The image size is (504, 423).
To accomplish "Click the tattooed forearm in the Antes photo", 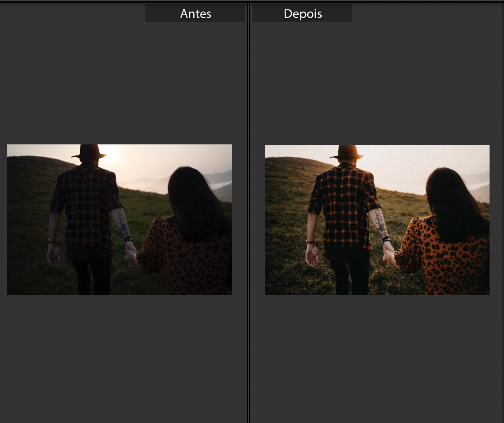I will pyautogui.click(x=122, y=222).
